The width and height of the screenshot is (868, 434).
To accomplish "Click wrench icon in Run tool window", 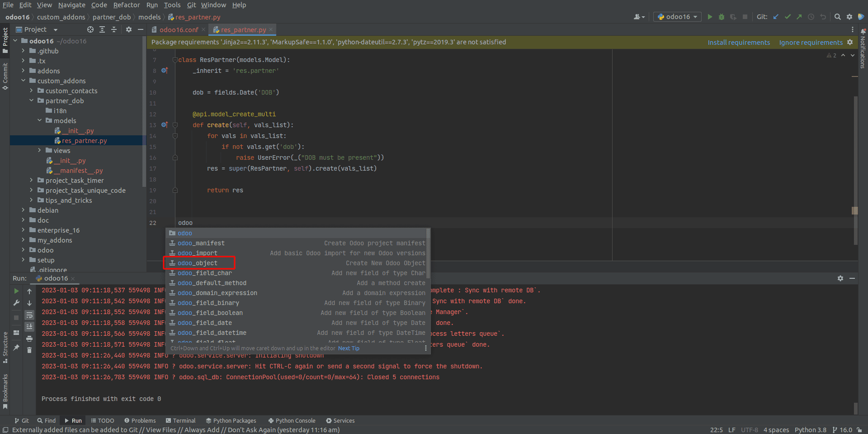I will point(16,303).
